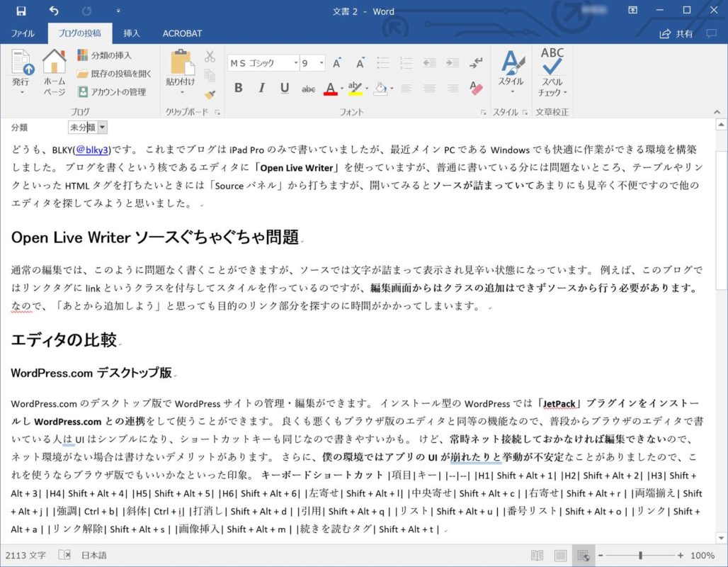Open the font color dropdown arrow

342,88
